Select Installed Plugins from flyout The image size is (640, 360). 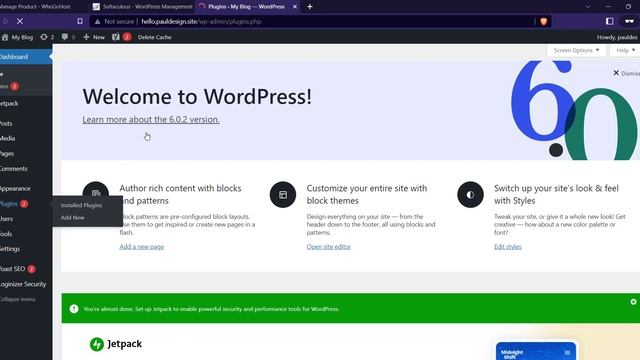point(81,205)
